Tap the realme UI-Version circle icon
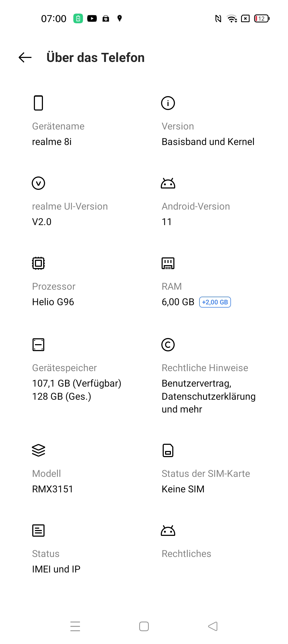Image resolution: width=288 pixels, height=644 pixels. coord(38,183)
